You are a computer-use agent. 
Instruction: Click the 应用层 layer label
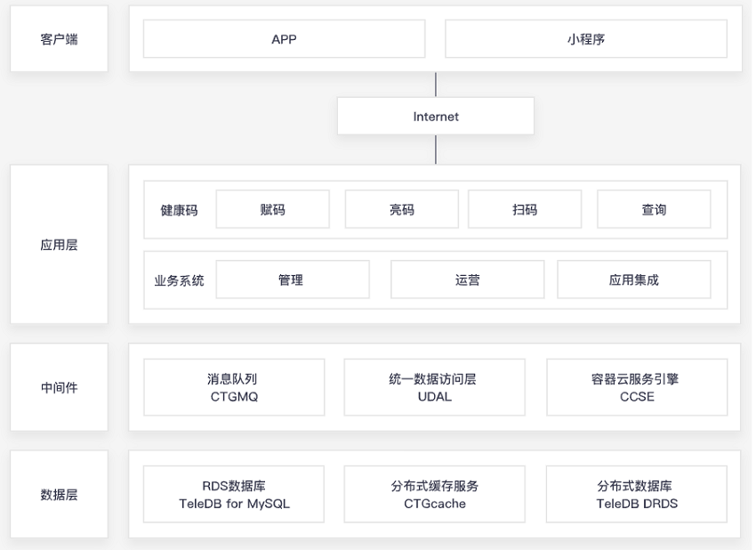59,244
